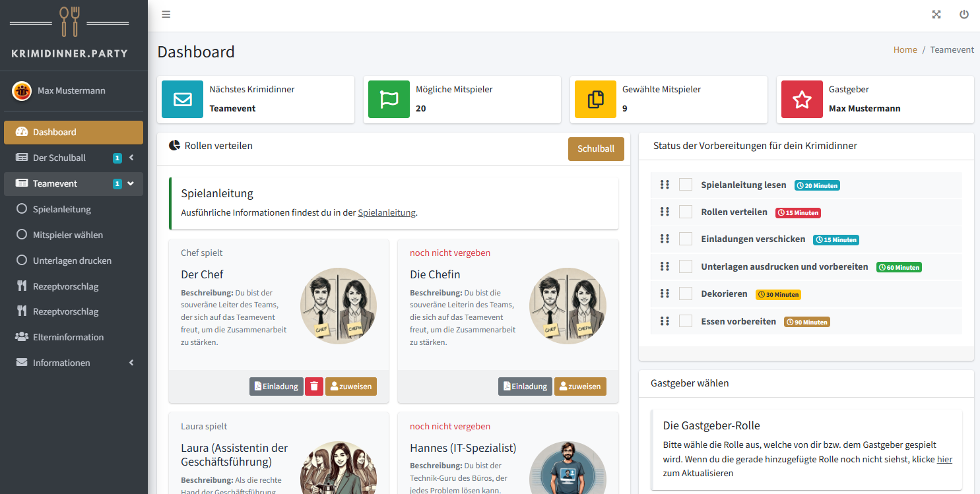Click the yellow Gewählte Mitspieler tile icon
This screenshot has width=980, height=494.
click(595, 100)
